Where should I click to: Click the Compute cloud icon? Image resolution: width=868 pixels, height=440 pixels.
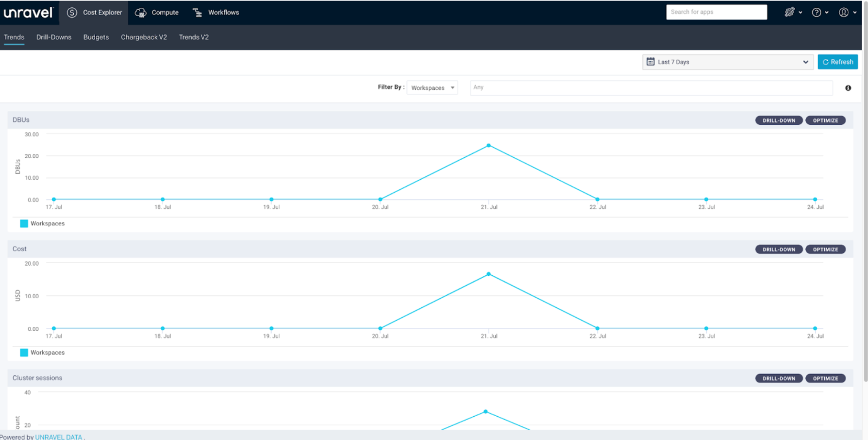point(140,13)
